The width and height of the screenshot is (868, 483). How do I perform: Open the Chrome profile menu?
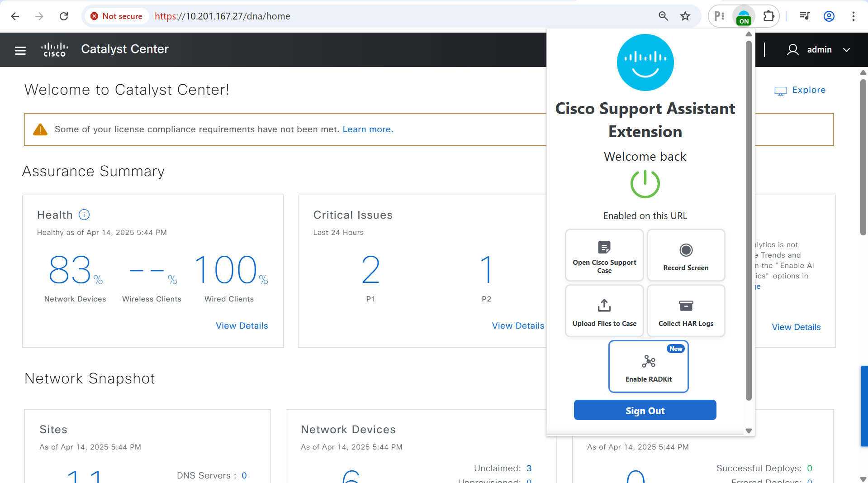coord(829,16)
